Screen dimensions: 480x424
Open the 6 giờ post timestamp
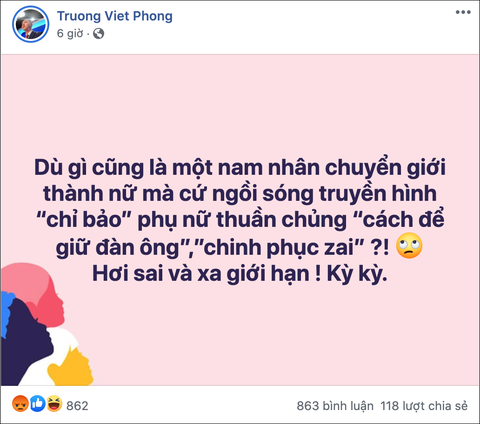(x=70, y=33)
